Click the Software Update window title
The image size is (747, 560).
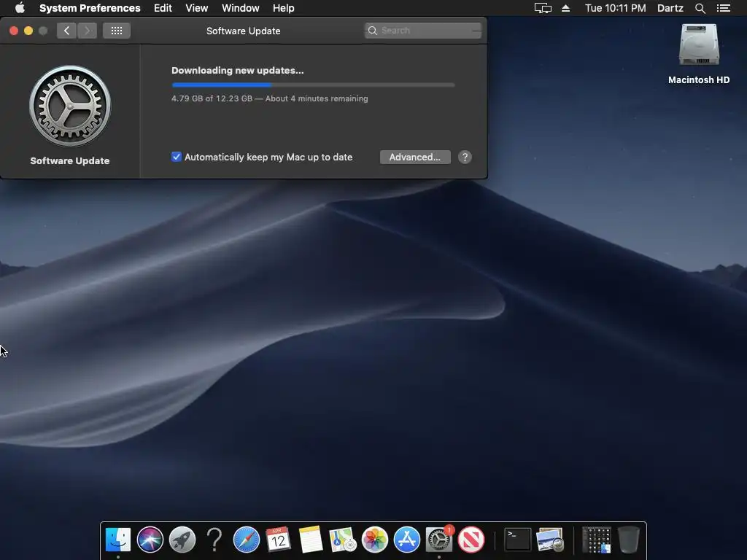click(243, 31)
